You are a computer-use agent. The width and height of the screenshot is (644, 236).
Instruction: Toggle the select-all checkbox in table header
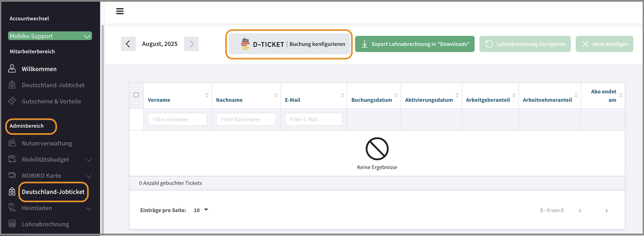[136, 95]
